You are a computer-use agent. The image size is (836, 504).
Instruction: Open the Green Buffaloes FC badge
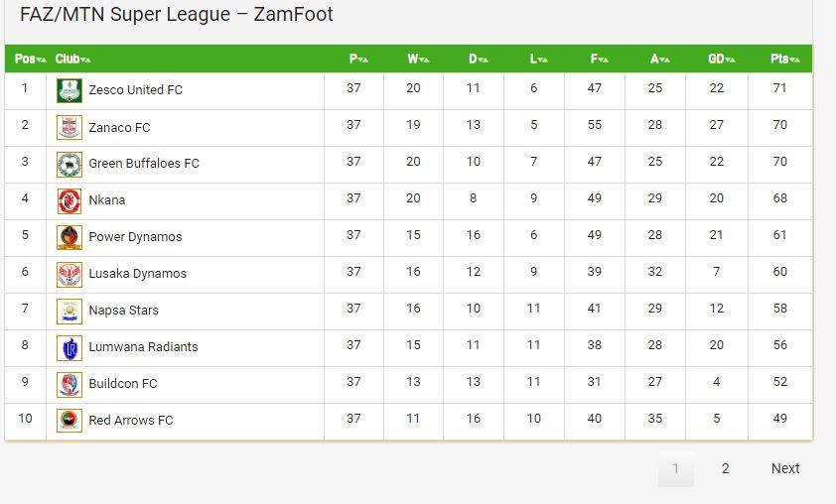pyautogui.click(x=70, y=164)
